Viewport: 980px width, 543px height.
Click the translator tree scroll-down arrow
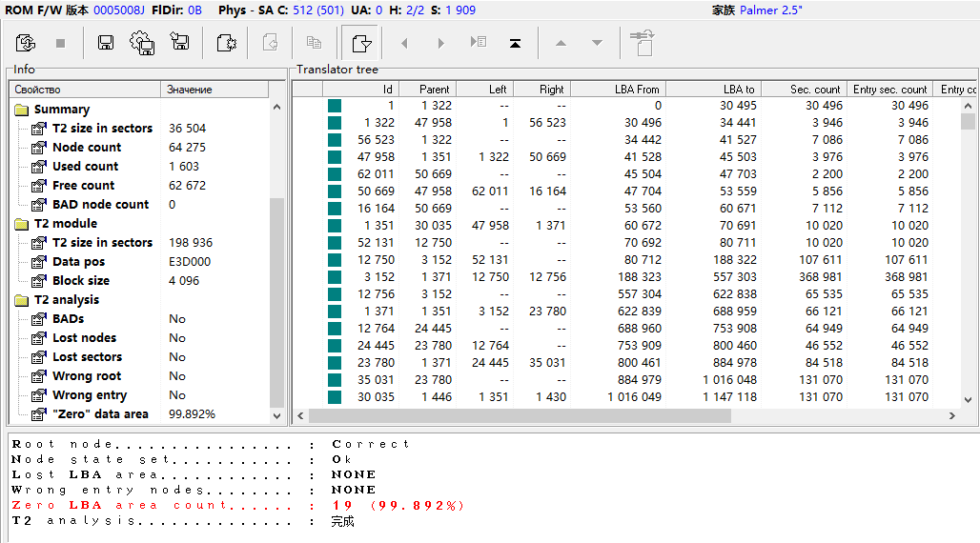pyautogui.click(x=969, y=400)
